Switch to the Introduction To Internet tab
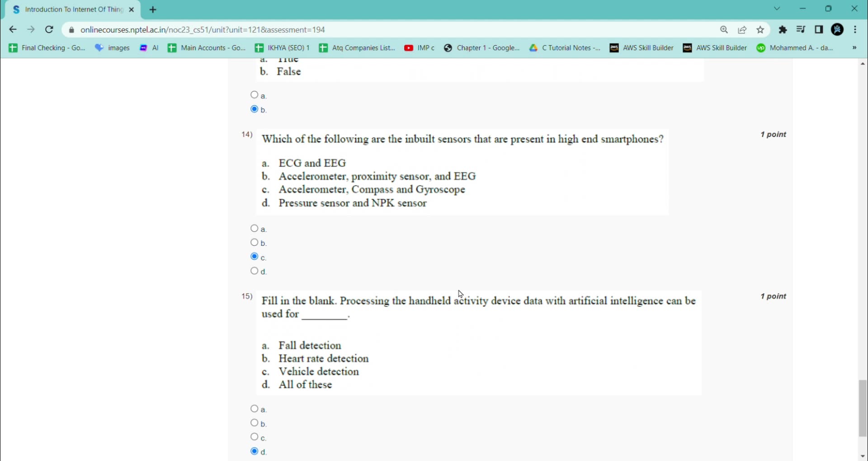Screen dimensions: 868x461 [x=72, y=9]
